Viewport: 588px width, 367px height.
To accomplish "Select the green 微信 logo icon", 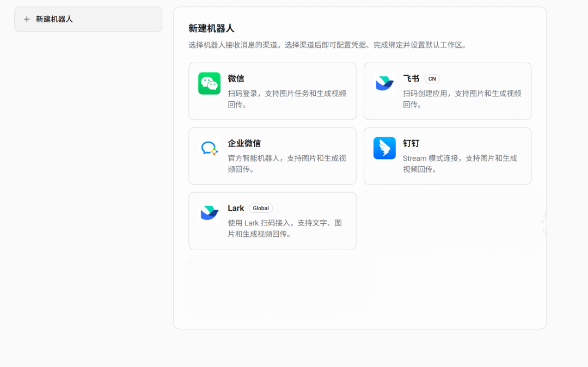I will (x=209, y=83).
